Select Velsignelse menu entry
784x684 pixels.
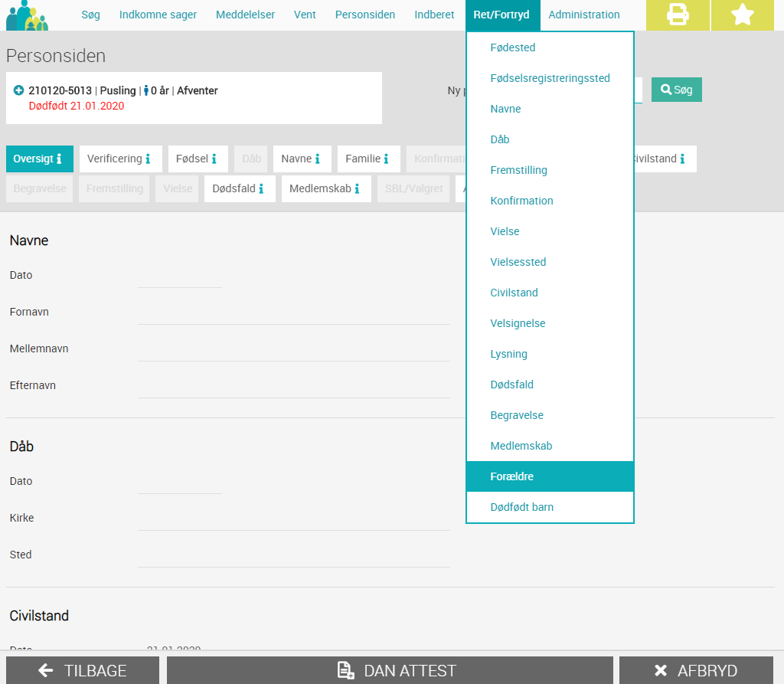pyautogui.click(x=550, y=323)
